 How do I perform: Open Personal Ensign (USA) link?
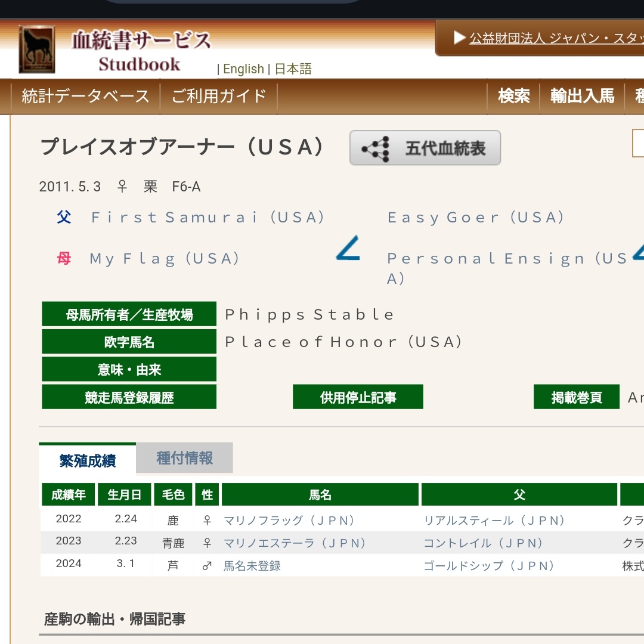[x=507, y=259]
